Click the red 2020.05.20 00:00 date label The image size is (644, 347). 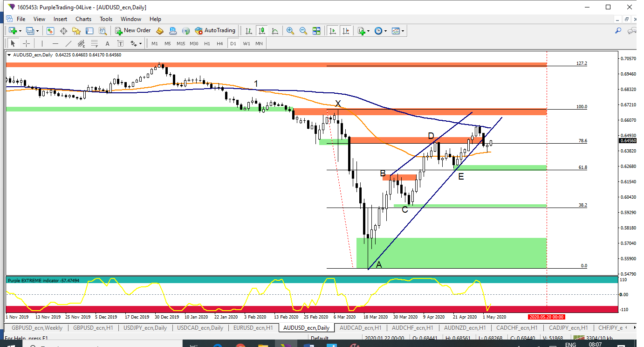click(546, 317)
